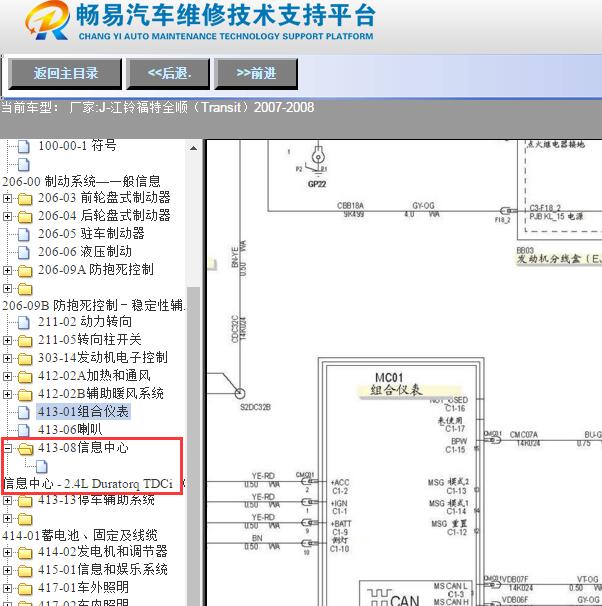Expand the 412-02A加热和通风 folder
This screenshot has width=602, height=606.
[7, 376]
